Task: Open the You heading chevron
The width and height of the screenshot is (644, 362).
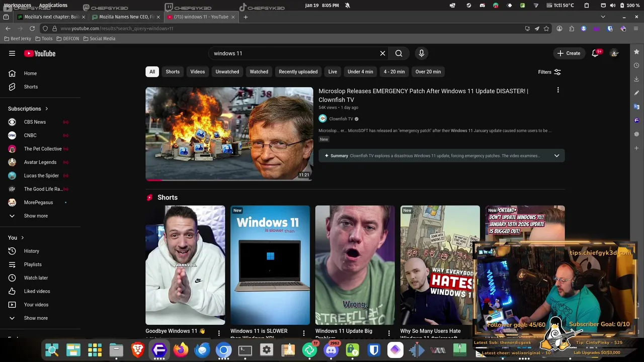Action: click(22, 238)
